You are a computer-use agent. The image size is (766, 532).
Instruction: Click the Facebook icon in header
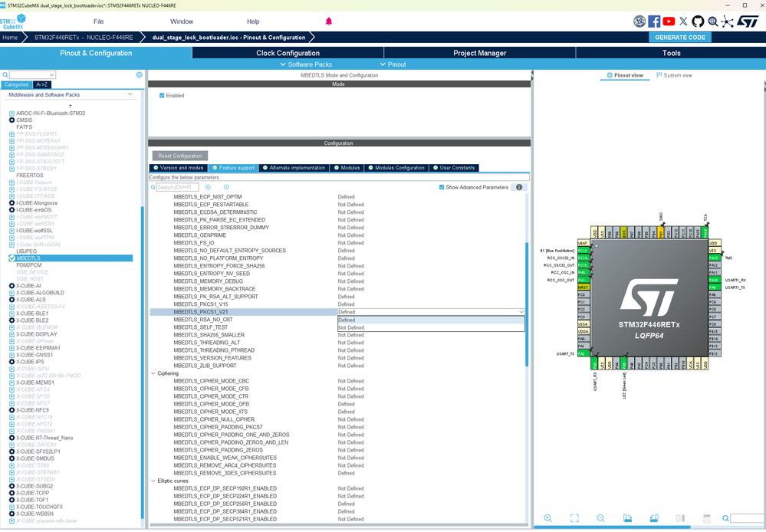654,21
